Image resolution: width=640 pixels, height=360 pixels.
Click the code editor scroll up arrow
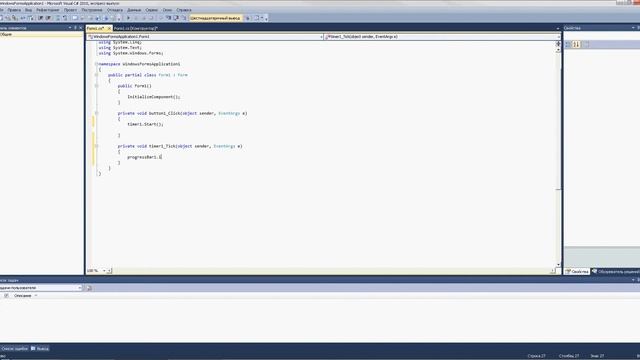[558, 50]
